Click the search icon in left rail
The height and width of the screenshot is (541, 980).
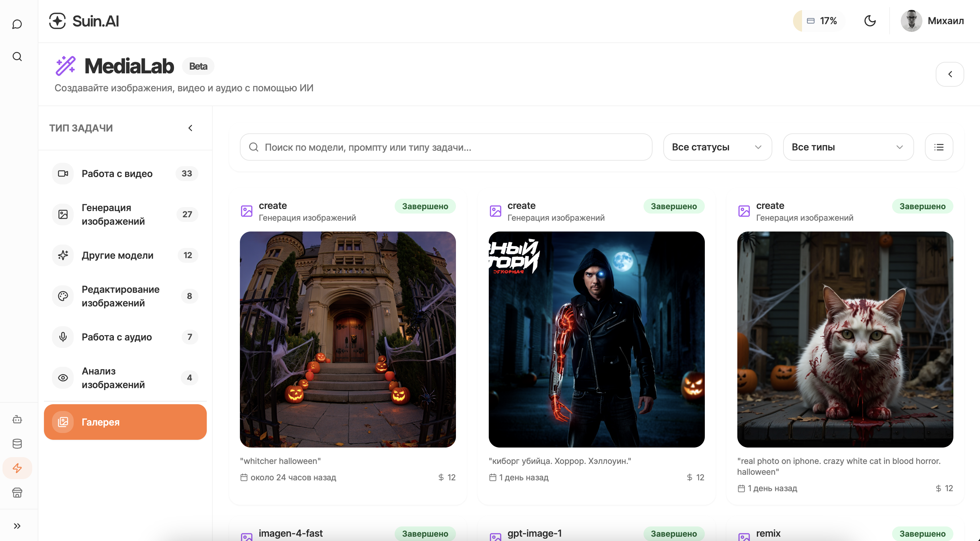pos(17,57)
